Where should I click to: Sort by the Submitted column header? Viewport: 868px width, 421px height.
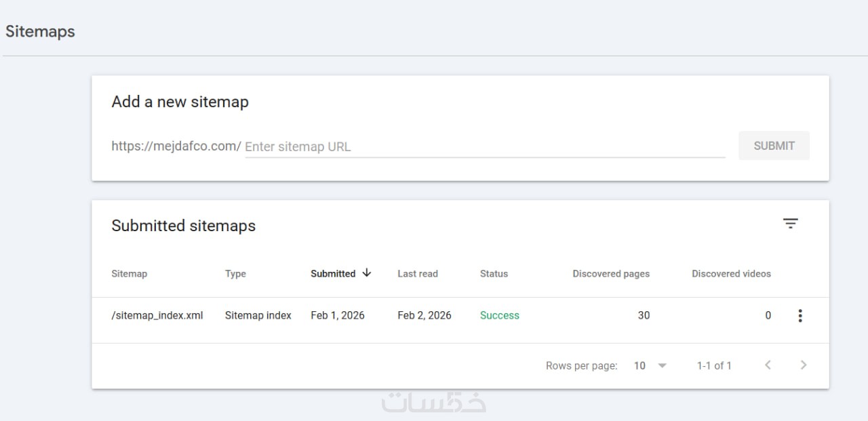pyautogui.click(x=333, y=274)
